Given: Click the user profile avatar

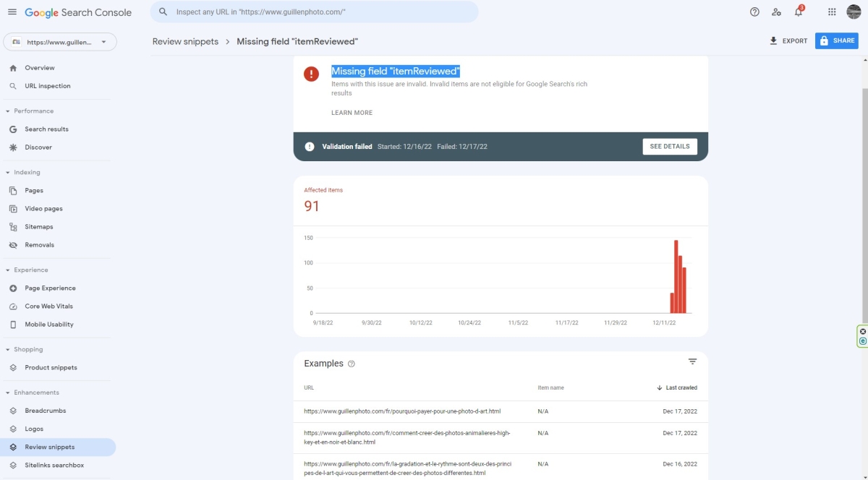Looking at the screenshot, I should (854, 12).
